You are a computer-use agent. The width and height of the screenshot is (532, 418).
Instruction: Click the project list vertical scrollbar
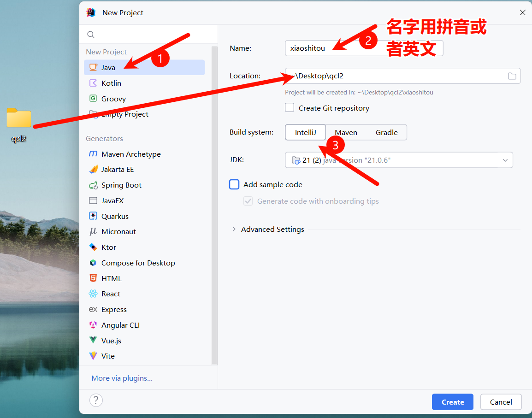(x=214, y=205)
